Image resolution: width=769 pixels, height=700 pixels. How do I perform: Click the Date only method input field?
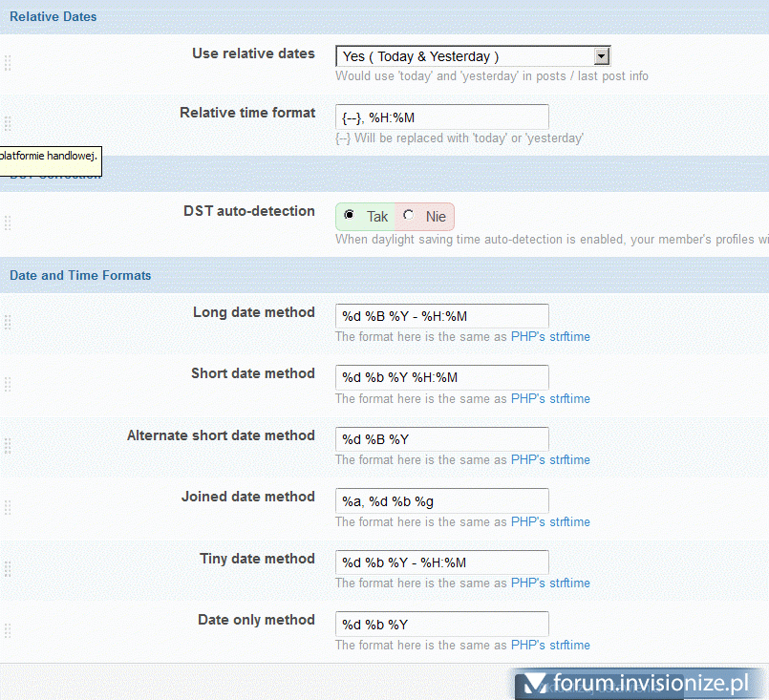441,625
